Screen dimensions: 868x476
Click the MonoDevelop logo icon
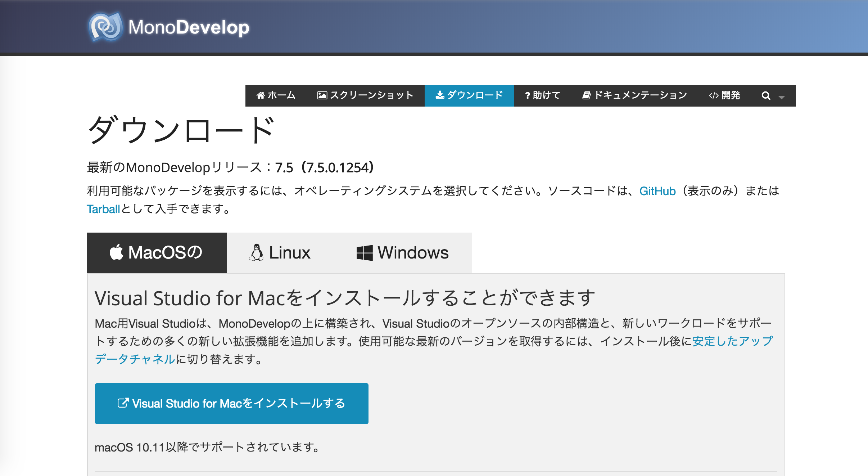point(105,27)
